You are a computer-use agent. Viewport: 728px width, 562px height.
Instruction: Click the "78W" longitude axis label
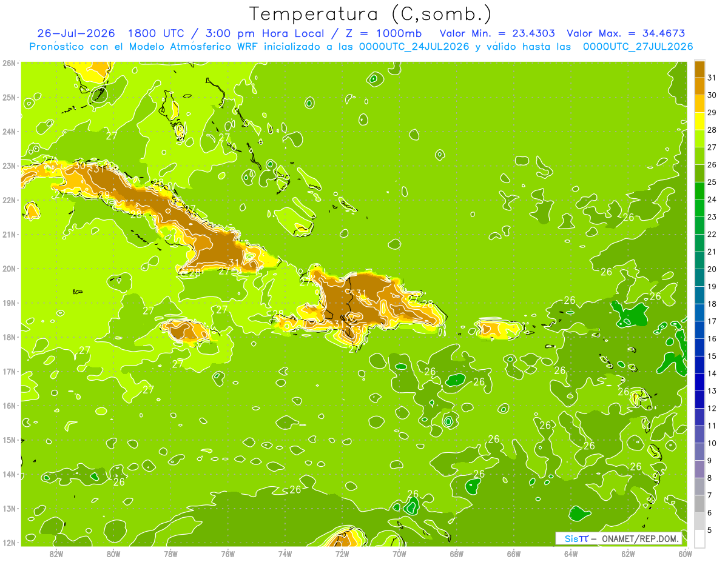click(170, 553)
